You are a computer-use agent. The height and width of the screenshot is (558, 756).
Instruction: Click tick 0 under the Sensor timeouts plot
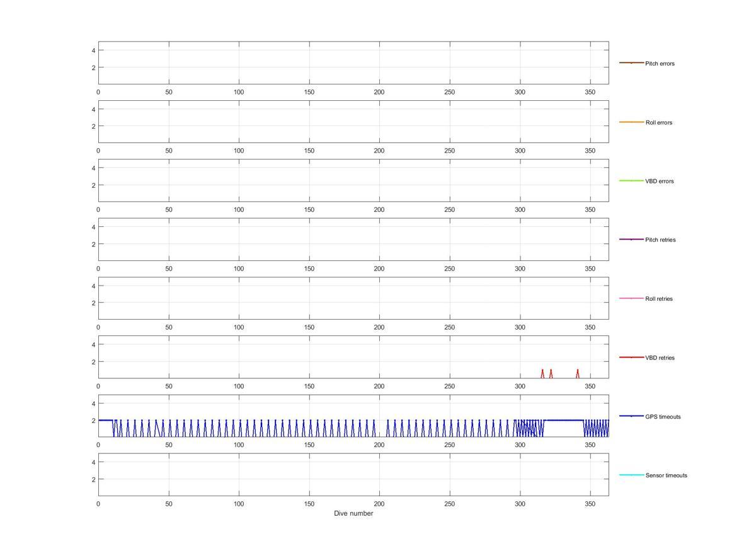(98, 504)
